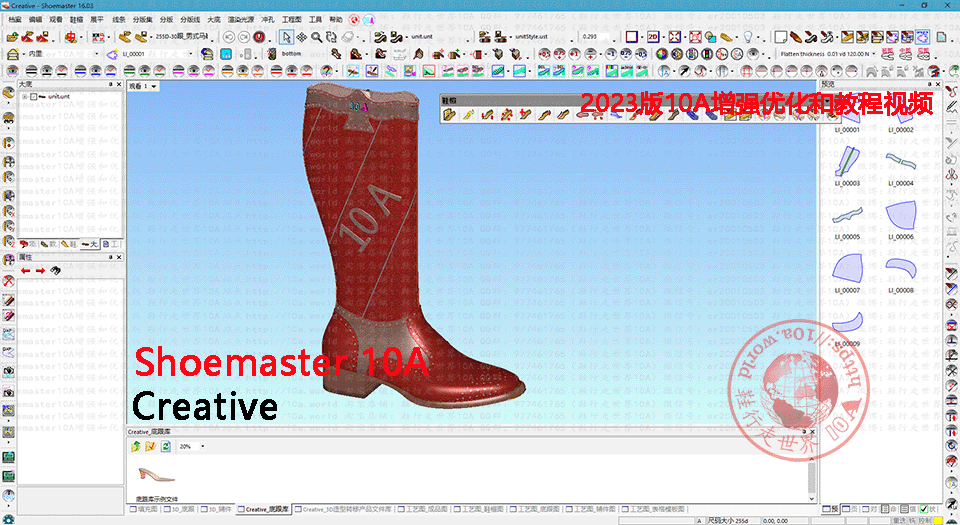Open the Flatten thickness dropdown
960x525 pixels.
pos(874,53)
